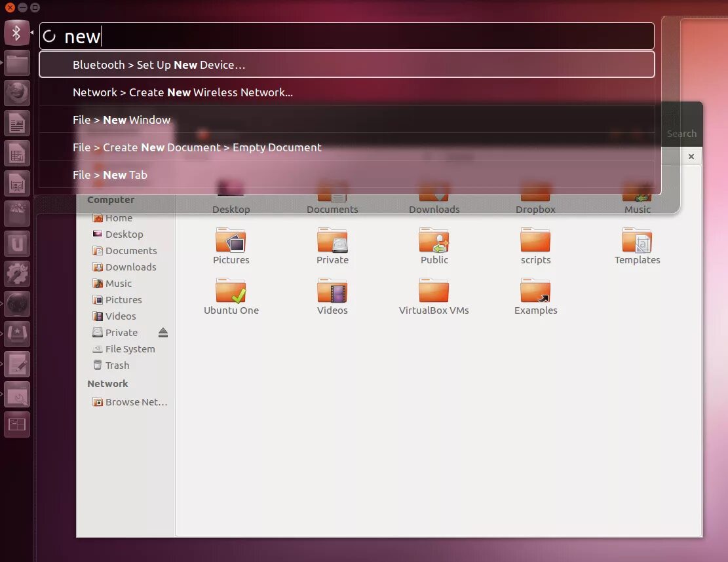Open the Videos folder icon in grid
This screenshot has height=562, width=728.
click(x=332, y=291)
